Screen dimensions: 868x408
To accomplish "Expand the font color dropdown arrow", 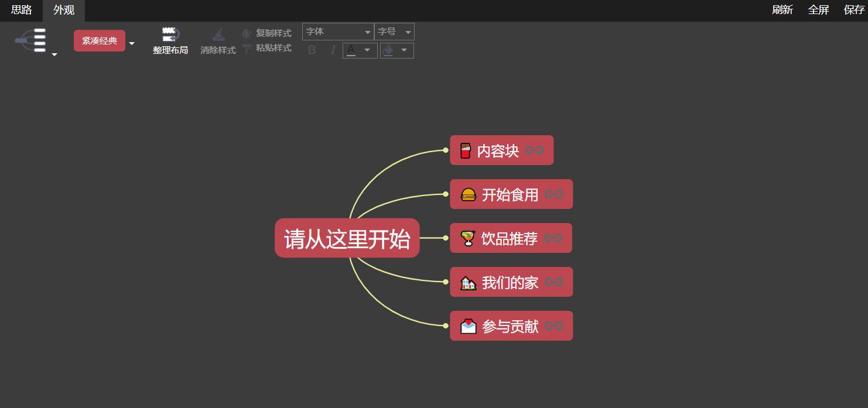I will 367,50.
